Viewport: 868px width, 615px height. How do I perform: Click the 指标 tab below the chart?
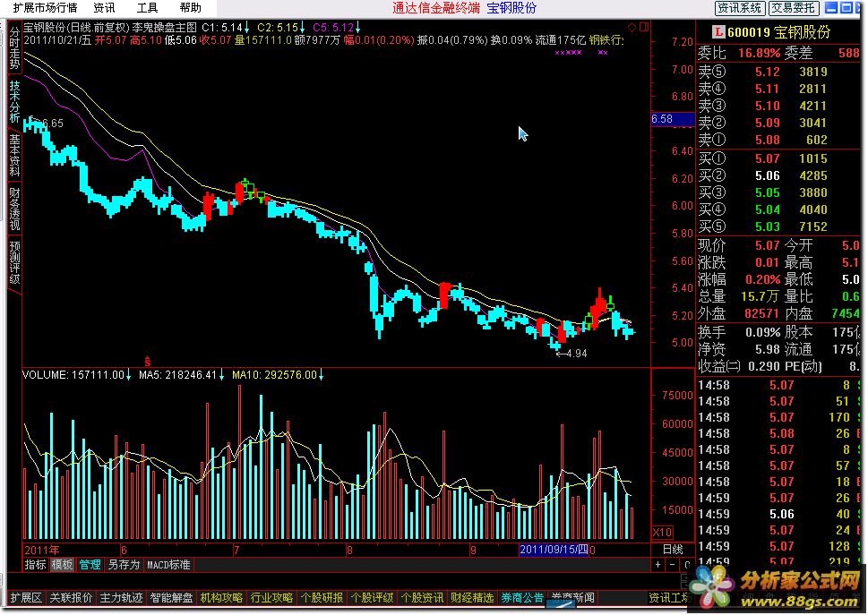coord(36,565)
